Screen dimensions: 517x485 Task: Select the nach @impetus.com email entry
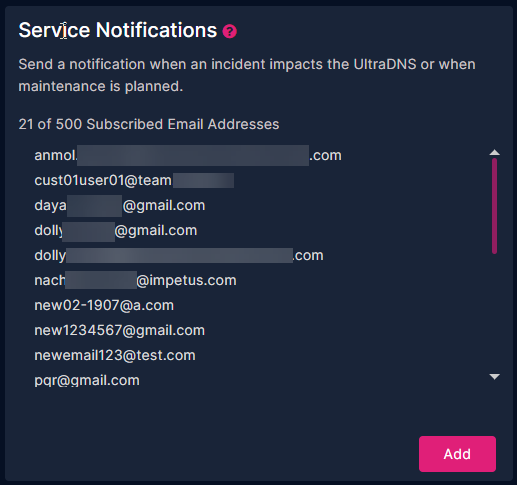pos(135,280)
